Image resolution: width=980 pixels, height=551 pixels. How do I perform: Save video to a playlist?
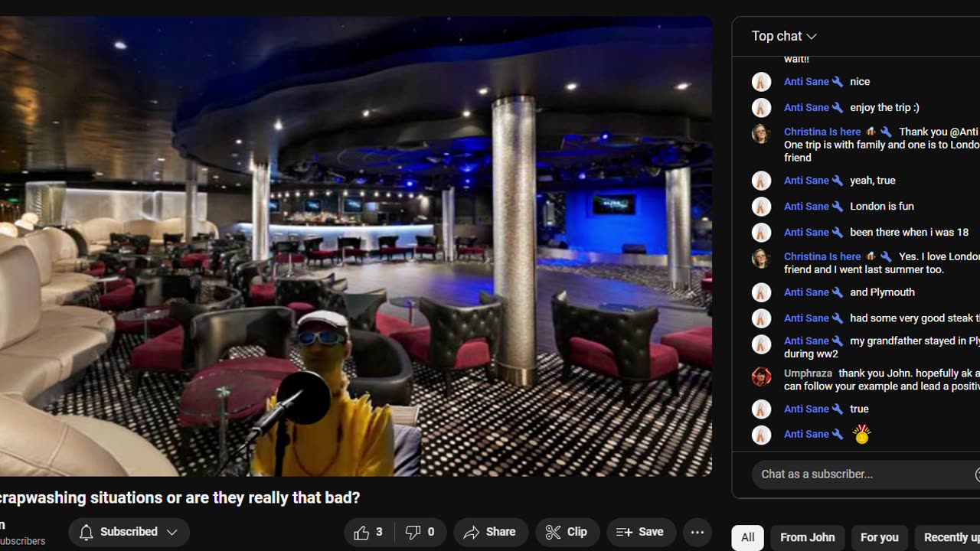641,533
